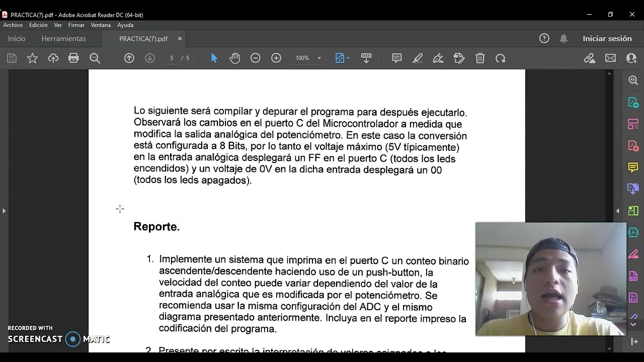Open the Ver menu
Image resolution: width=644 pixels, height=362 pixels.
click(x=58, y=25)
